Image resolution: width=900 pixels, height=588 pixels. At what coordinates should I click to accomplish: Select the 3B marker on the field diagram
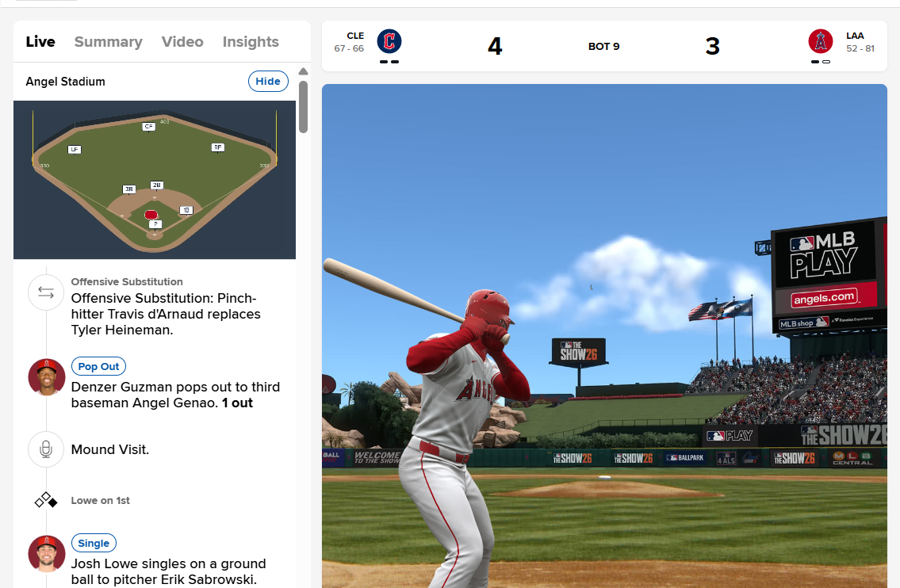click(x=128, y=189)
